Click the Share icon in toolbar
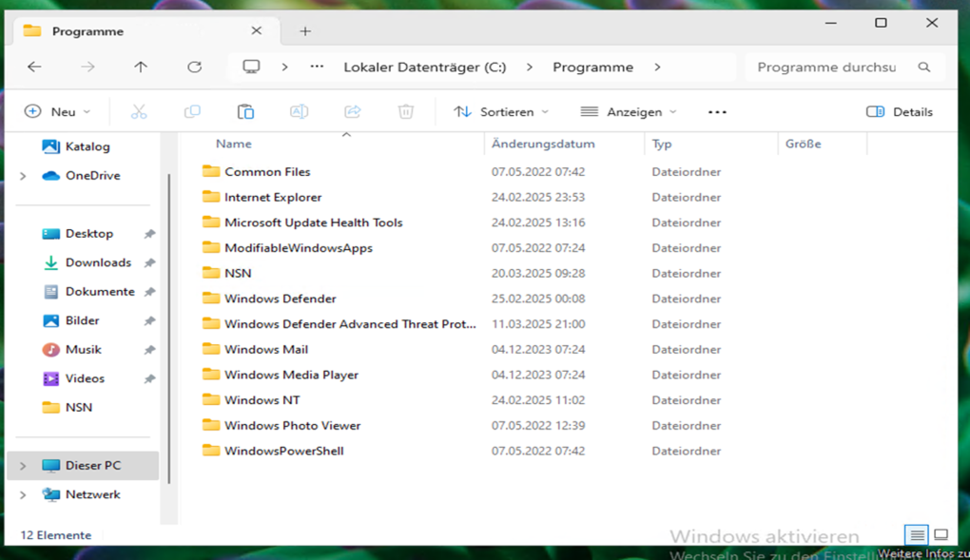This screenshot has height=560, width=970. point(353,112)
